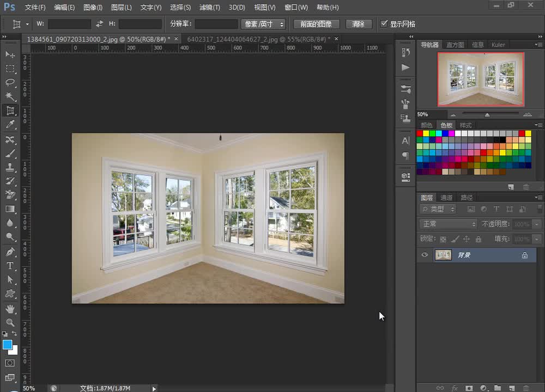Image resolution: width=545 pixels, height=392 pixels.
Task: Select the Pen tool
Action: click(10, 252)
